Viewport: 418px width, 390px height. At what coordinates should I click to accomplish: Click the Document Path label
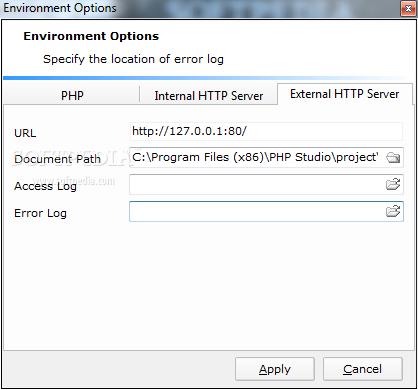pos(57,159)
